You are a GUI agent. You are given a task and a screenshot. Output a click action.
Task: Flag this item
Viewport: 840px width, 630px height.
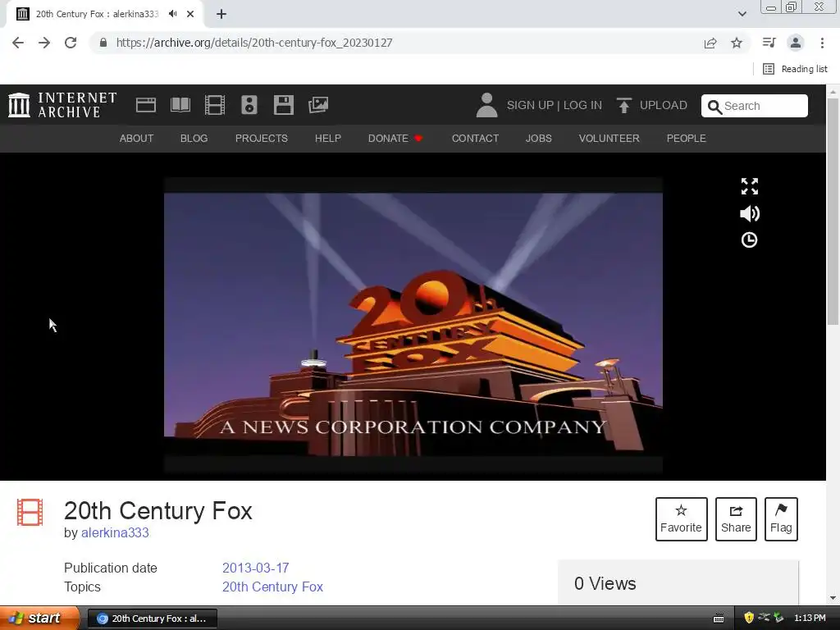click(781, 519)
